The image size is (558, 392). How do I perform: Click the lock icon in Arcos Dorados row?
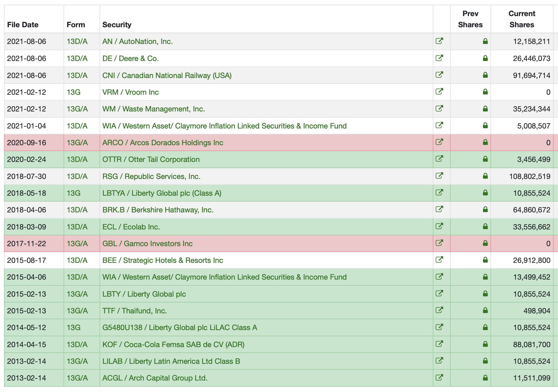485,142
